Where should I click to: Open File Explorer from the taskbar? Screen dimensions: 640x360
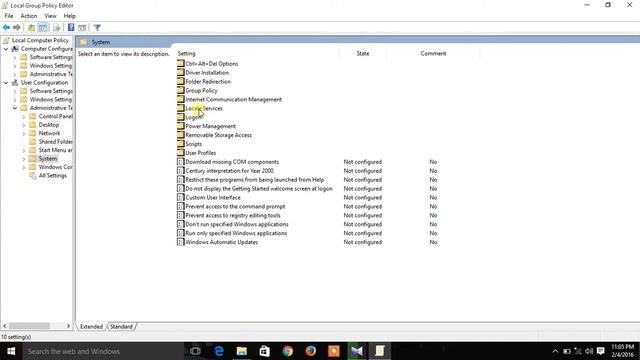tap(242, 351)
